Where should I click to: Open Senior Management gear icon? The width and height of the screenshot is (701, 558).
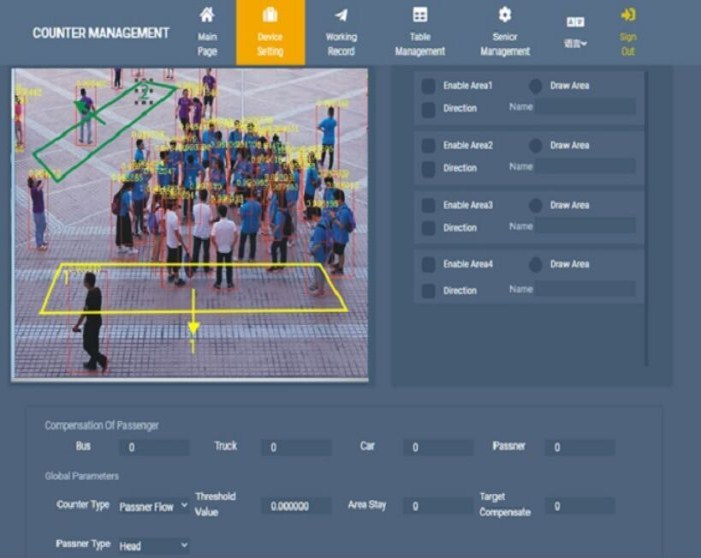click(x=505, y=15)
